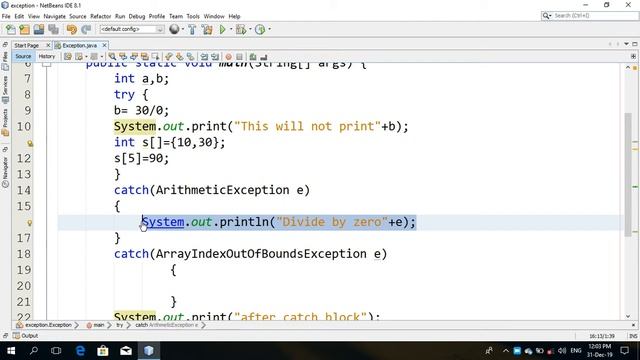Switch to the Start Page tab

tap(27, 45)
